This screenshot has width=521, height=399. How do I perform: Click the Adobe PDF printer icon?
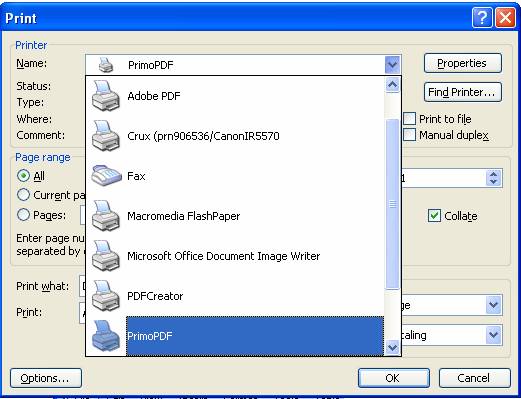(106, 96)
